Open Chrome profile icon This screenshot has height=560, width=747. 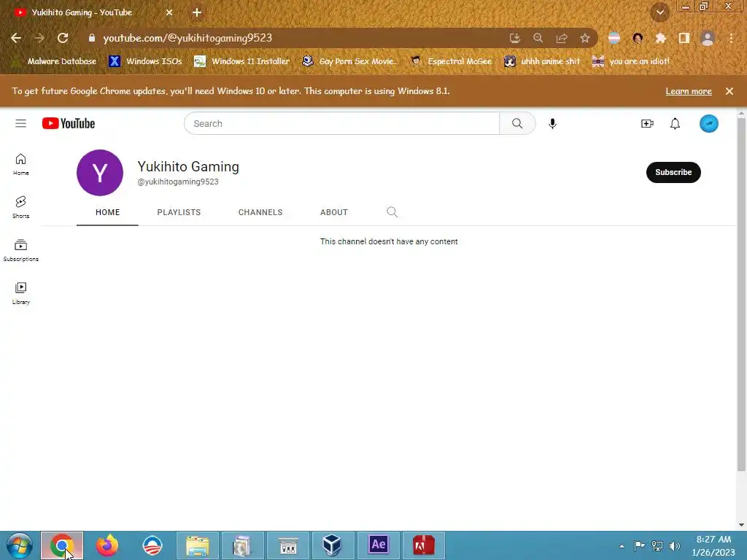click(708, 38)
